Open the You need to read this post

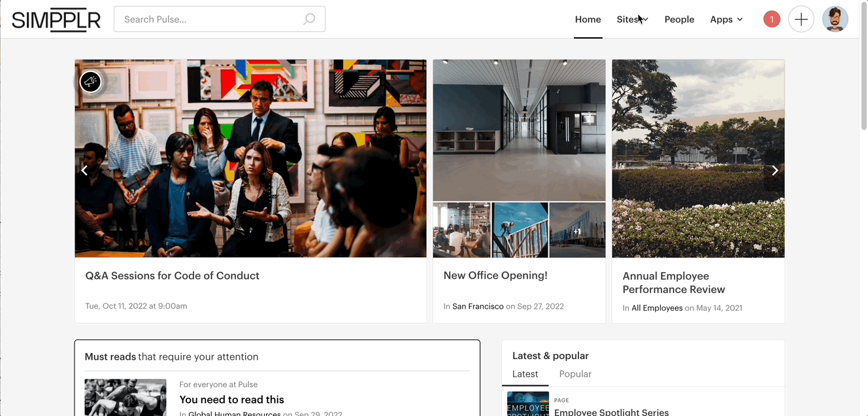point(232,400)
